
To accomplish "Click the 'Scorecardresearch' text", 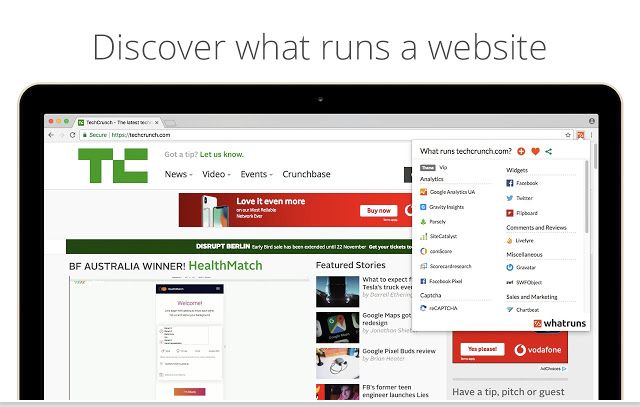I will pos(450,266).
